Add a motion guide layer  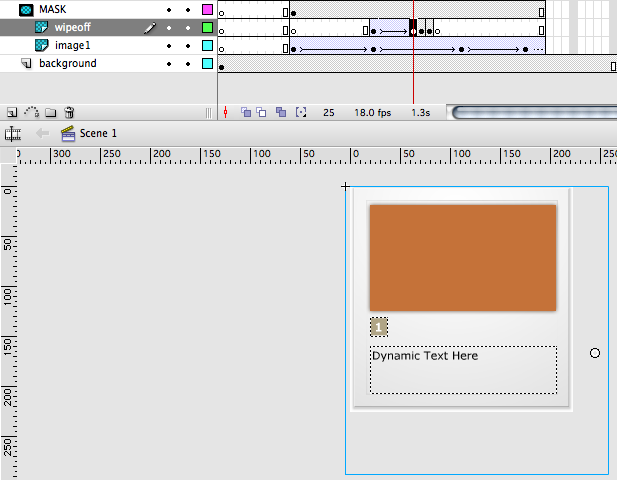tap(31, 113)
